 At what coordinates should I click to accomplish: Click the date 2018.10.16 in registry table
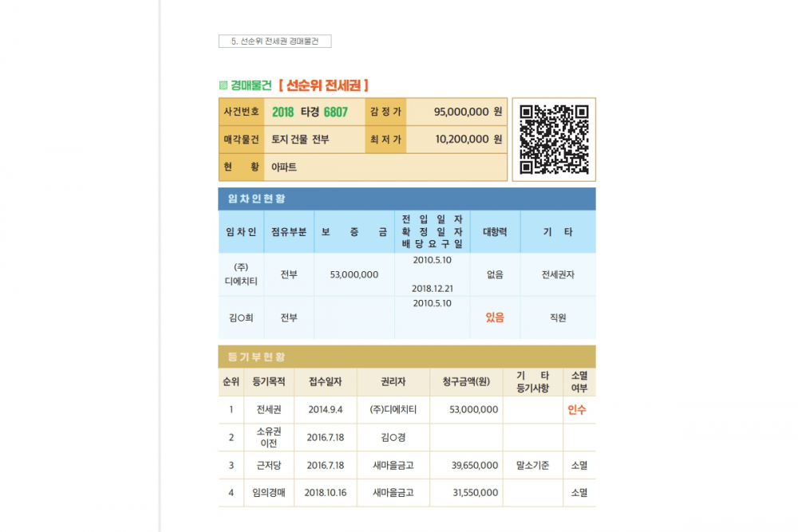[x=325, y=493]
